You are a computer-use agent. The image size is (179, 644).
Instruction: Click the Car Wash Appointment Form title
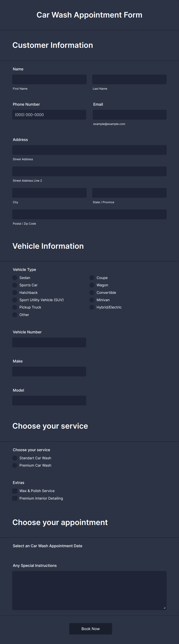89,15
